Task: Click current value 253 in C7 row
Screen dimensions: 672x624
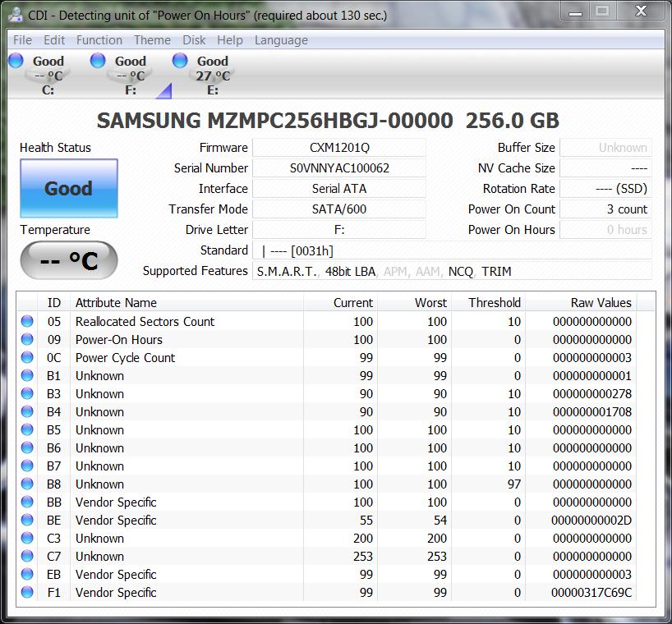Action: click(363, 557)
